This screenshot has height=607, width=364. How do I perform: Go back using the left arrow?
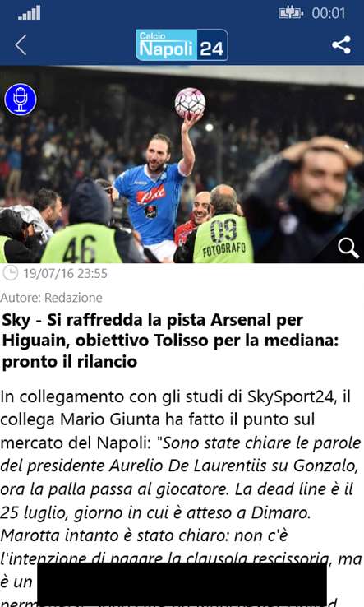point(21,45)
